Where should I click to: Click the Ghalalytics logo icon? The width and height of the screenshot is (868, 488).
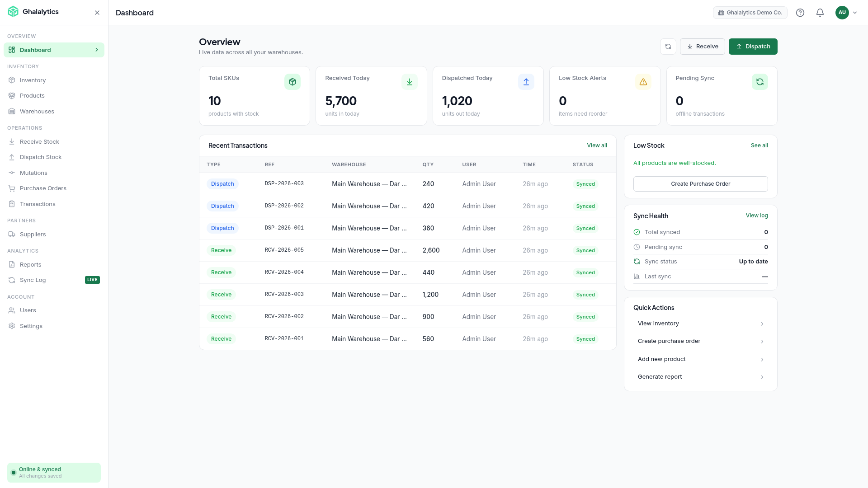[x=13, y=12]
